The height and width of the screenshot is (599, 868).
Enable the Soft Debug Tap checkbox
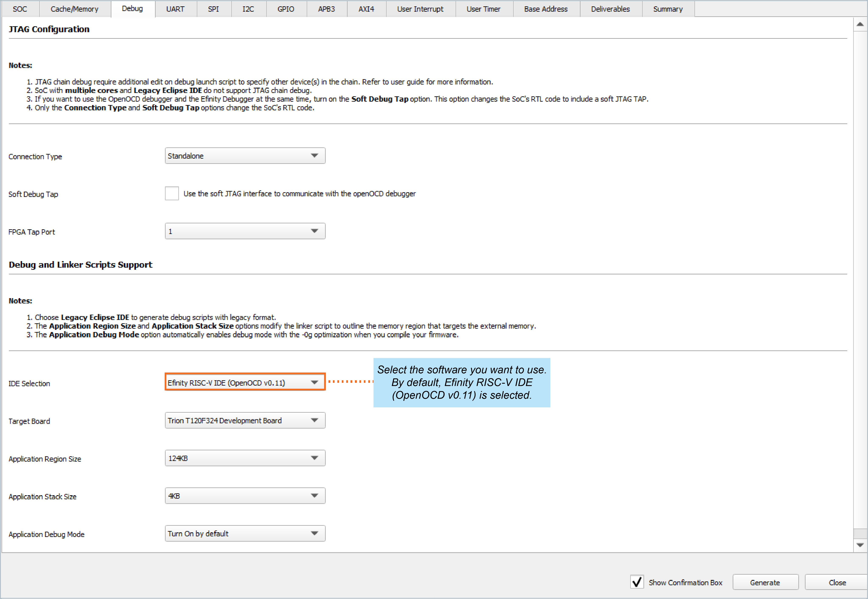[x=172, y=194]
